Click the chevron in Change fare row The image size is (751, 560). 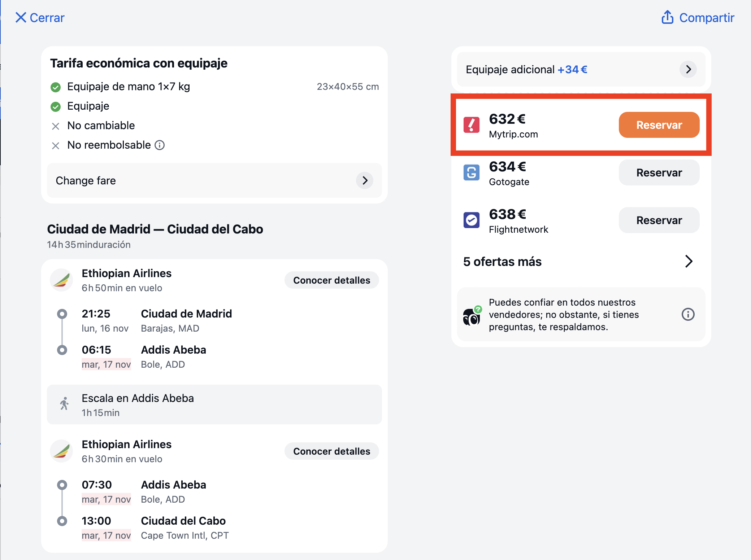pos(365,180)
